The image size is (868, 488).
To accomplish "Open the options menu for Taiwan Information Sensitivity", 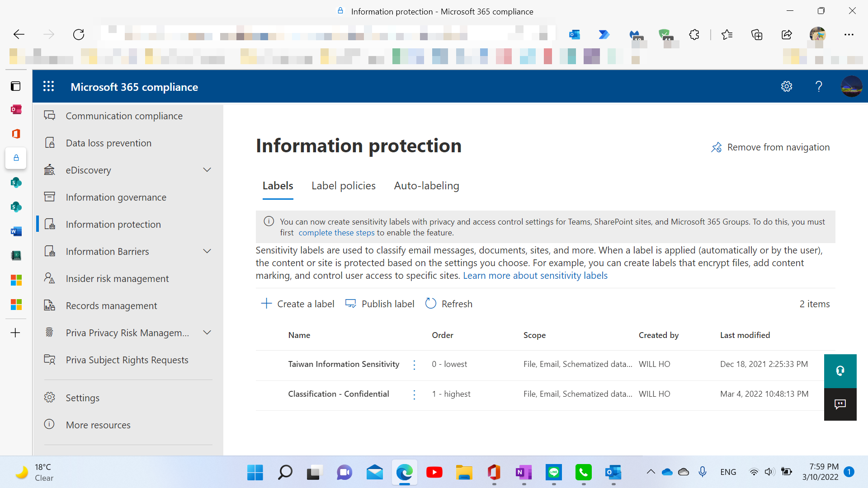I will pyautogui.click(x=415, y=365).
